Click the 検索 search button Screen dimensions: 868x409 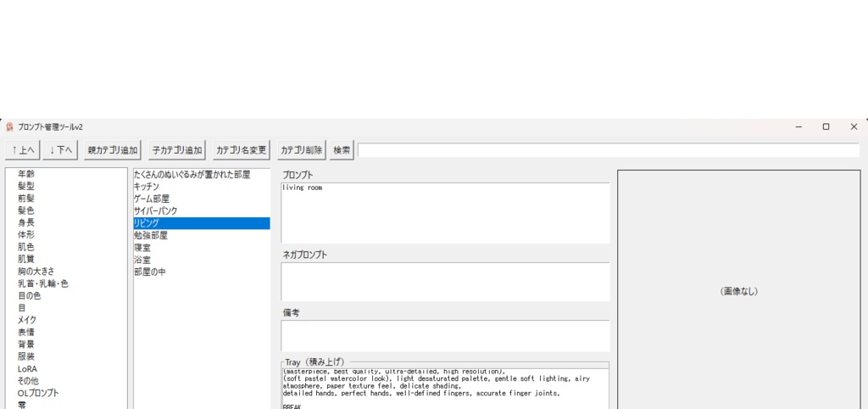click(x=342, y=150)
